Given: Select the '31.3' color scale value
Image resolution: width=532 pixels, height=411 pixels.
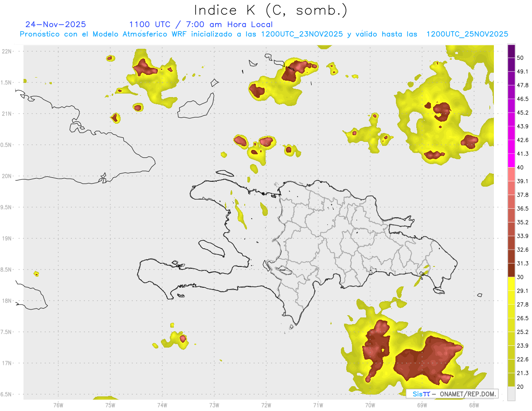Looking at the screenshot, I should (x=523, y=263).
